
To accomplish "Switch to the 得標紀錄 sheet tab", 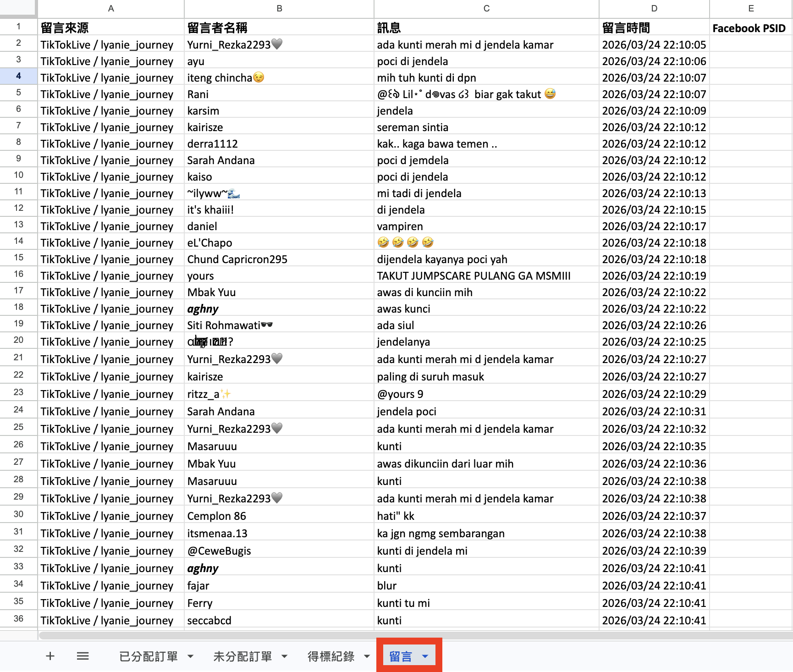I will pyautogui.click(x=331, y=656).
